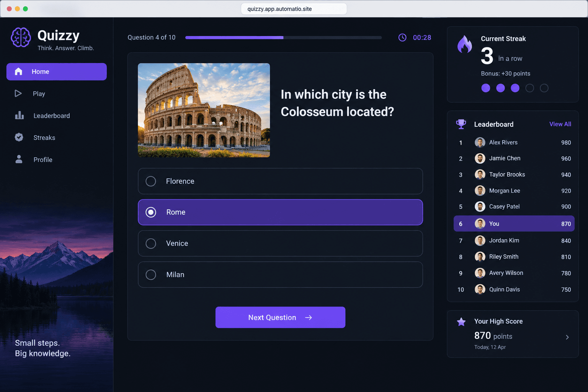The width and height of the screenshot is (588, 392).
Task: Open the Home menu item
Action: (x=57, y=72)
